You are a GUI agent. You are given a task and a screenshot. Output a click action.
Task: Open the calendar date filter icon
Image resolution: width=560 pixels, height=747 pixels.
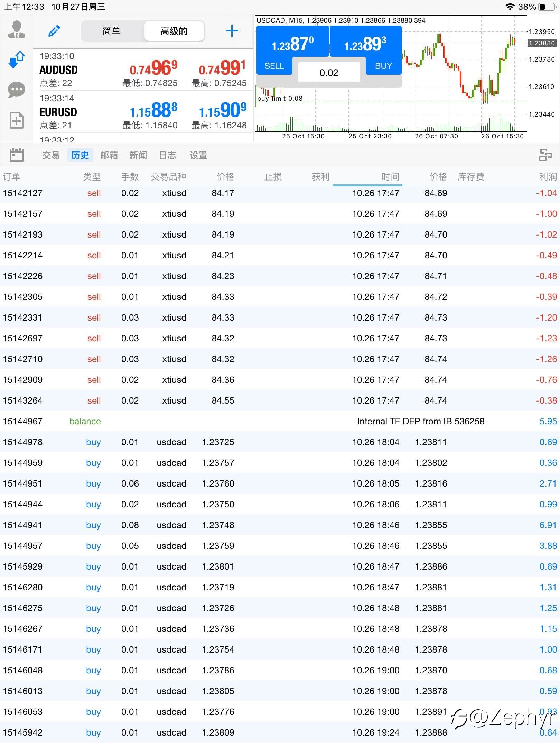click(16, 155)
